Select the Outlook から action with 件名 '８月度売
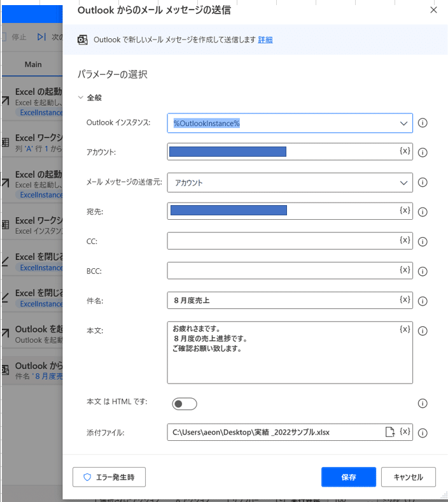 (32, 370)
